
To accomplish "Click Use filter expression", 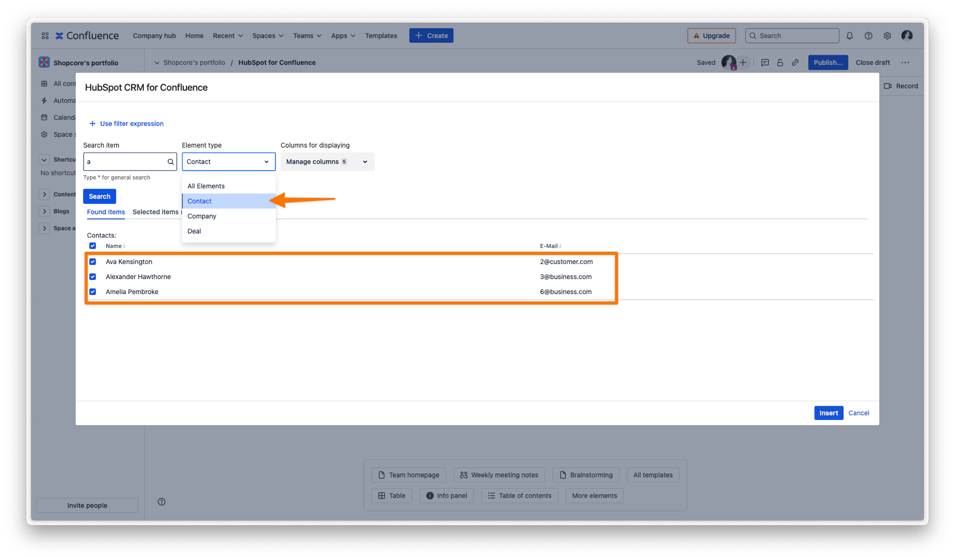I will click(x=127, y=124).
